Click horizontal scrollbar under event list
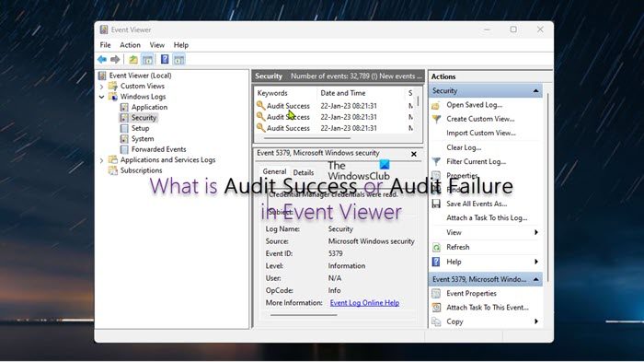 (x=307, y=139)
